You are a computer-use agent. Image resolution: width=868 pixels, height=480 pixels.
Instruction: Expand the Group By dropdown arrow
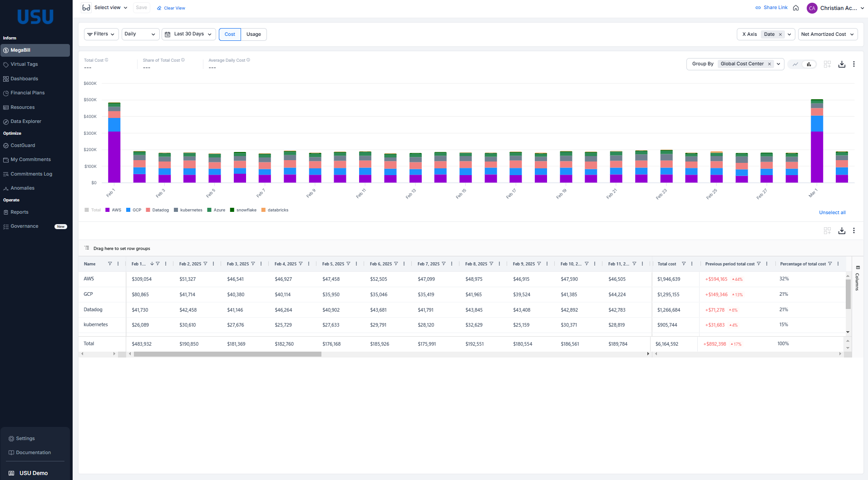[779, 64]
